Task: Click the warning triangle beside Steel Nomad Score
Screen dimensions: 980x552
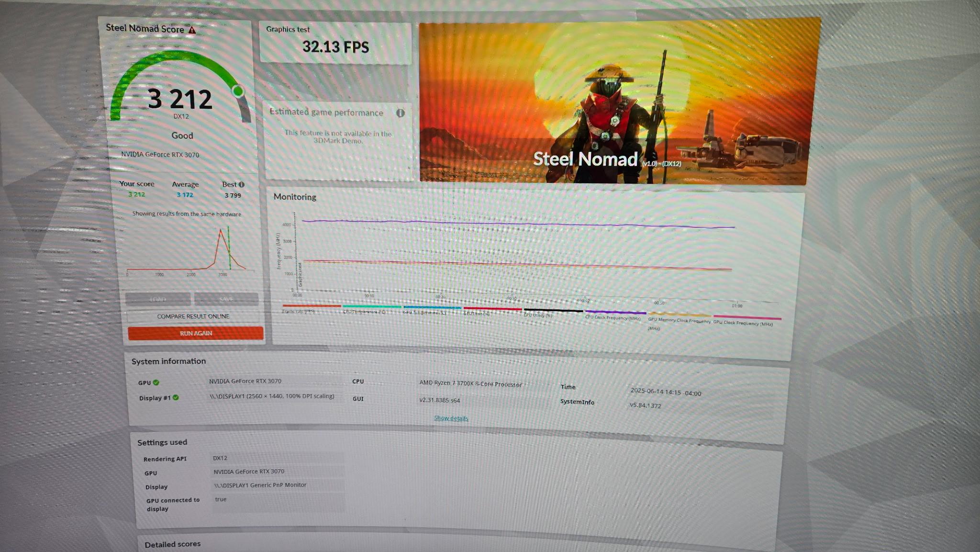Action: [192, 30]
